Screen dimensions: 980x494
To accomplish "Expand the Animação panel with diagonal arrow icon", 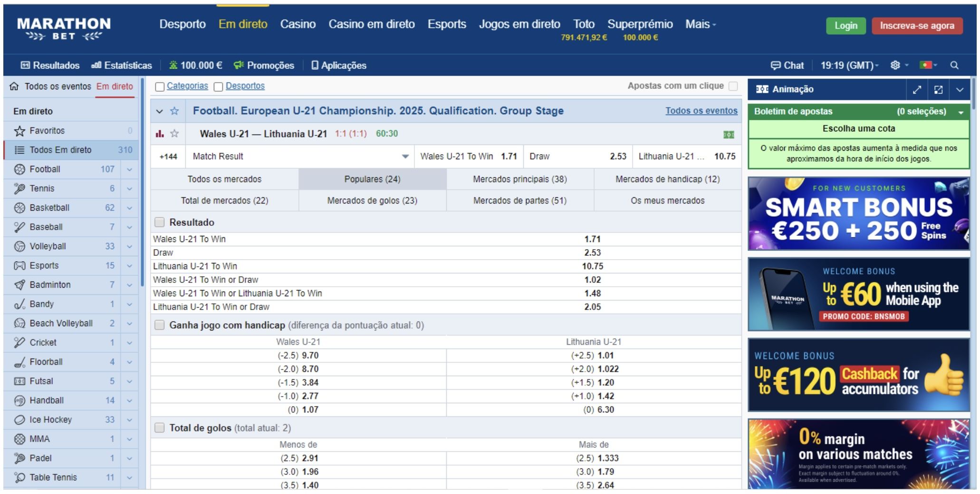I will [917, 89].
